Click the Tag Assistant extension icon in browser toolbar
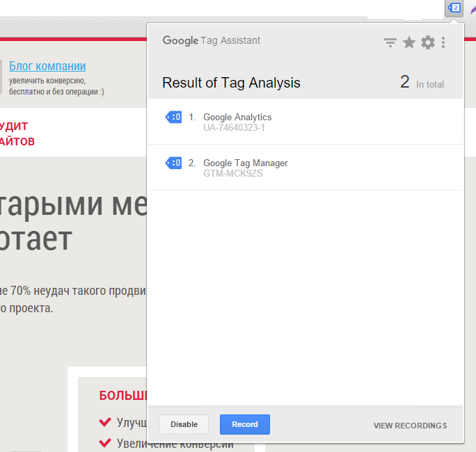This screenshot has height=452, width=476. 454,8
